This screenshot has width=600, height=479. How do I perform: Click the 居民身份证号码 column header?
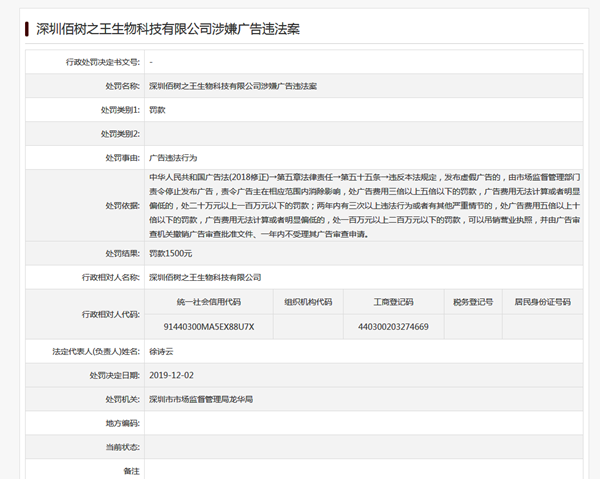pyautogui.click(x=543, y=302)
